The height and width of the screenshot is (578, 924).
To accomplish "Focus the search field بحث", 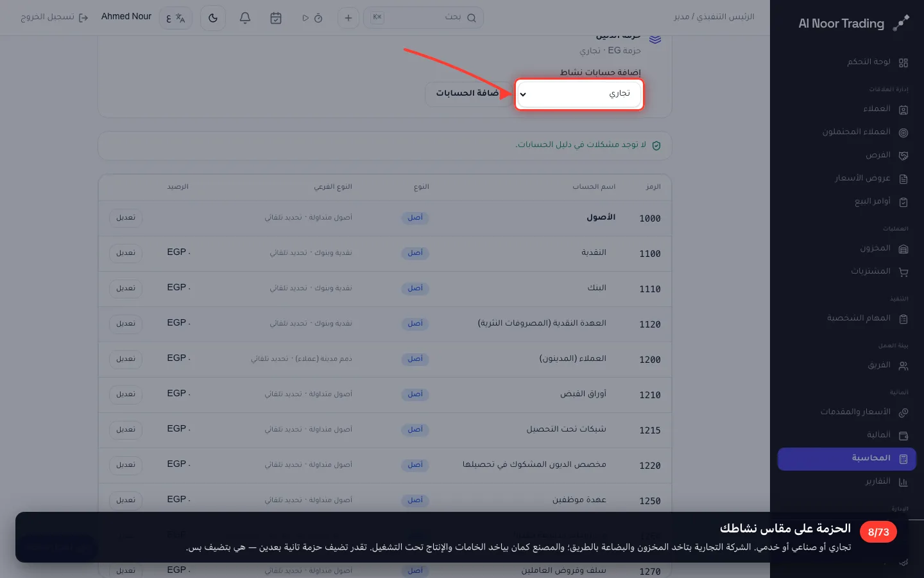I will 424,17.
